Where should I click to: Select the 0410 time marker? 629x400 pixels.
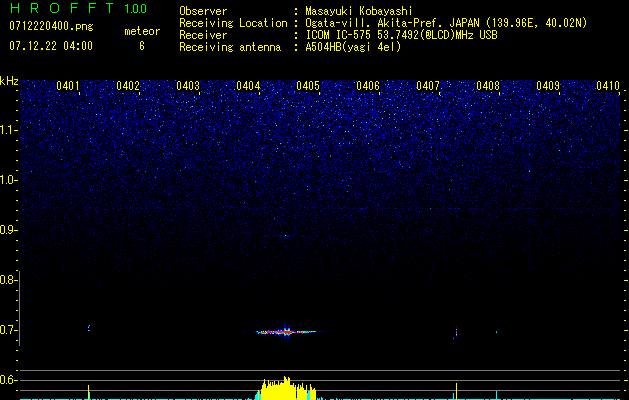pos(607,86)
